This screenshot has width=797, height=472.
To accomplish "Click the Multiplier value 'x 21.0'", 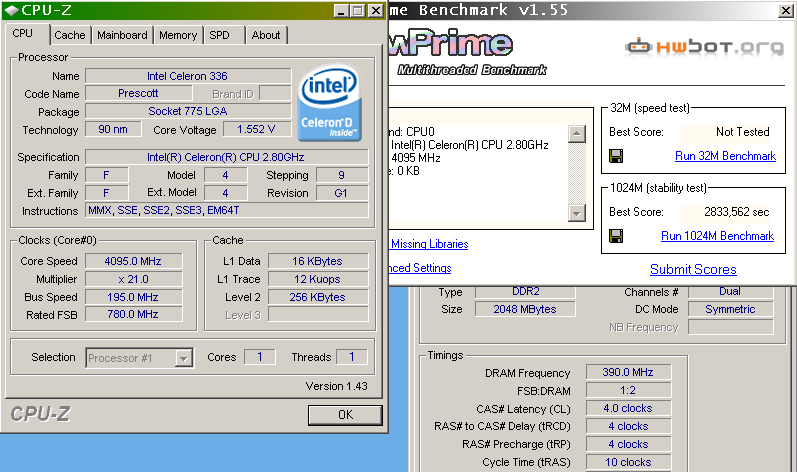I will [x=133, y=279].
